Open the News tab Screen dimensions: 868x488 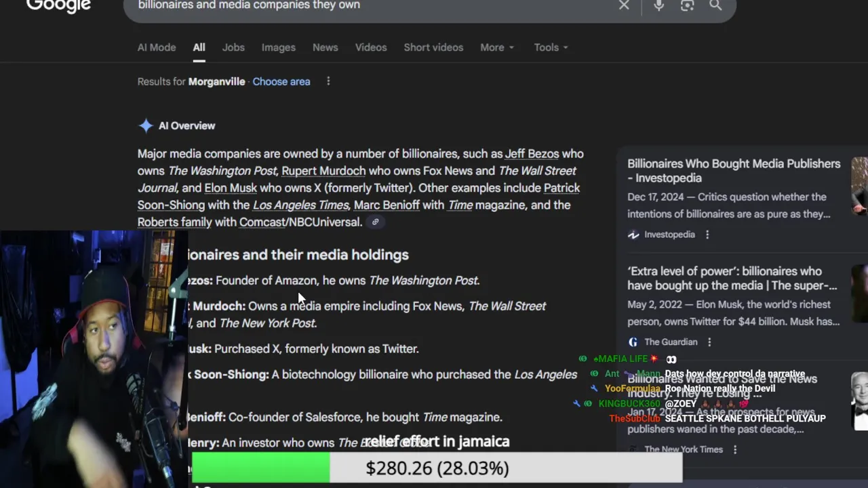click(x=325, y=47)
